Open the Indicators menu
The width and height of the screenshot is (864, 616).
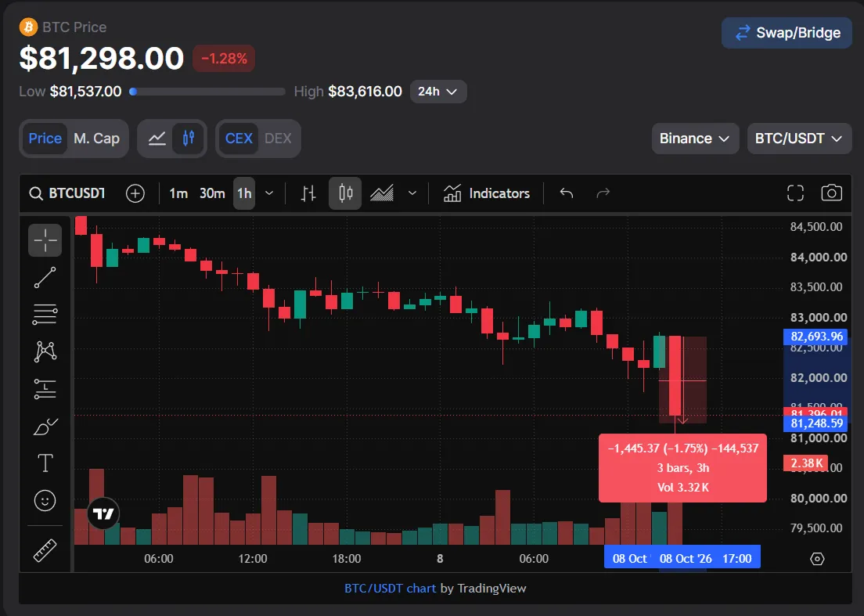(x=486, y=193)
